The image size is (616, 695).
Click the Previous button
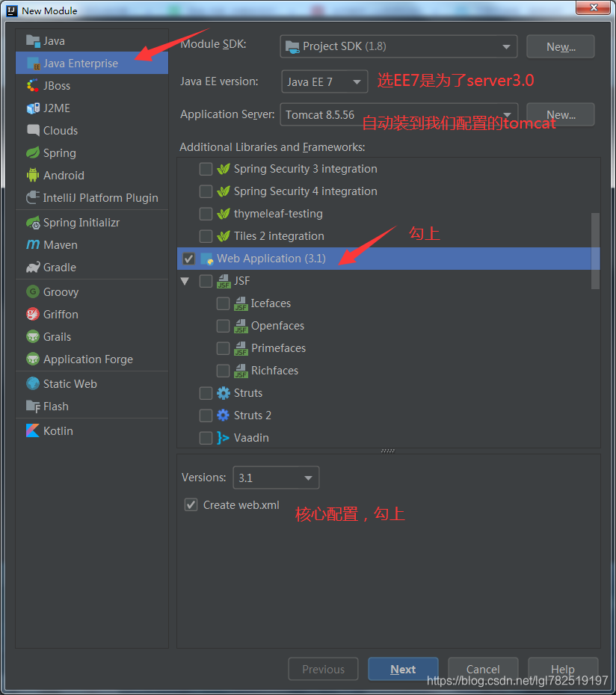(323, 670)
